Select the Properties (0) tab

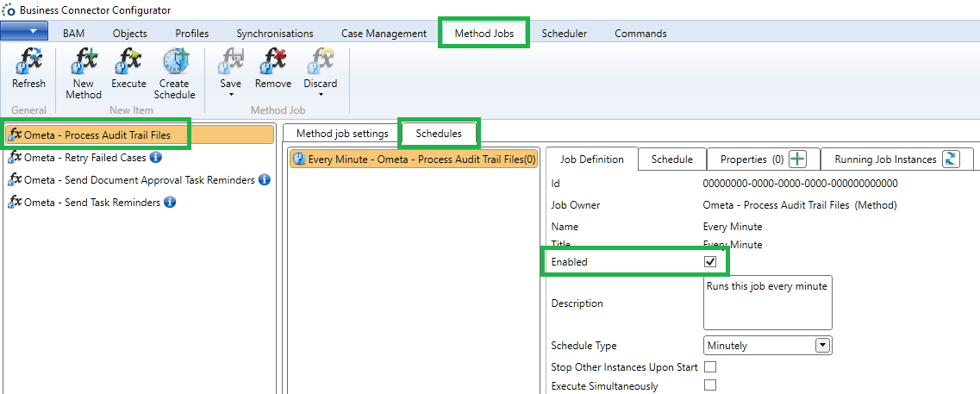[x=752, y=159]
